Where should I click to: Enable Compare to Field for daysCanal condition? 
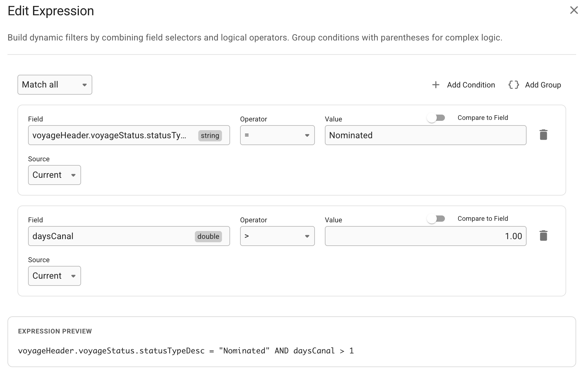(x=436, y=219)
